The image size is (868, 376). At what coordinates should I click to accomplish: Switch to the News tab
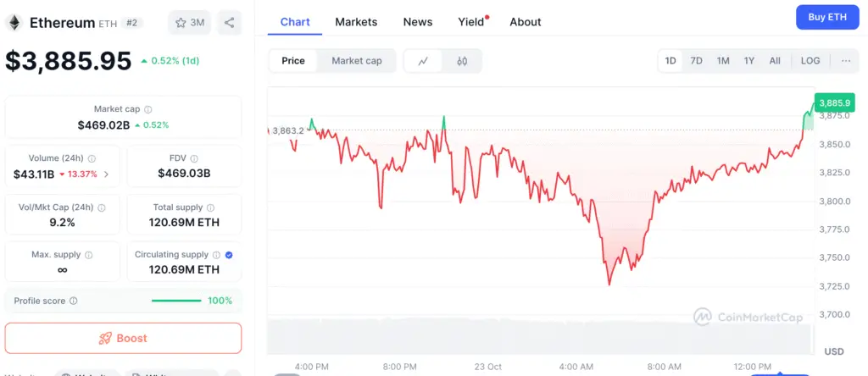tap(418, 22)
